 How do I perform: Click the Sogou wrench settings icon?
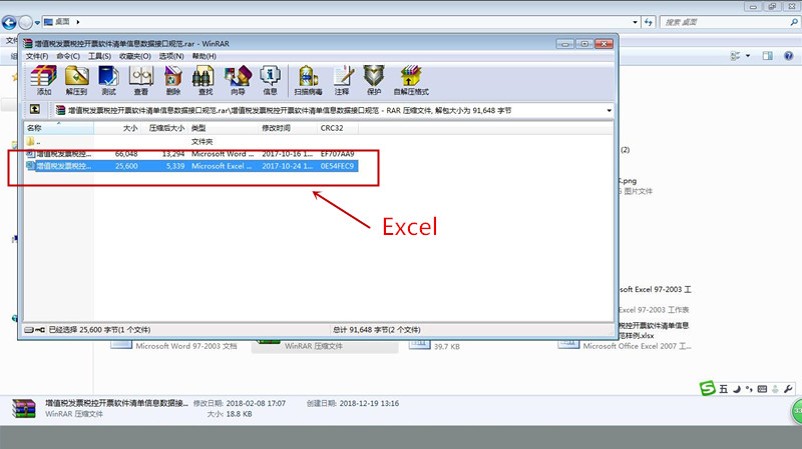(788, 389)
